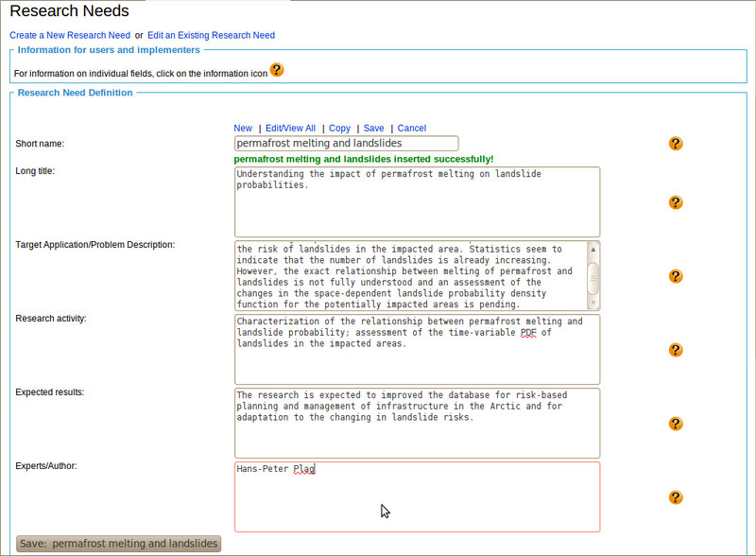This screenshot has width=756, height=556.
Task: Click inside the Long title text area
Action: click(x=417, y=202)
